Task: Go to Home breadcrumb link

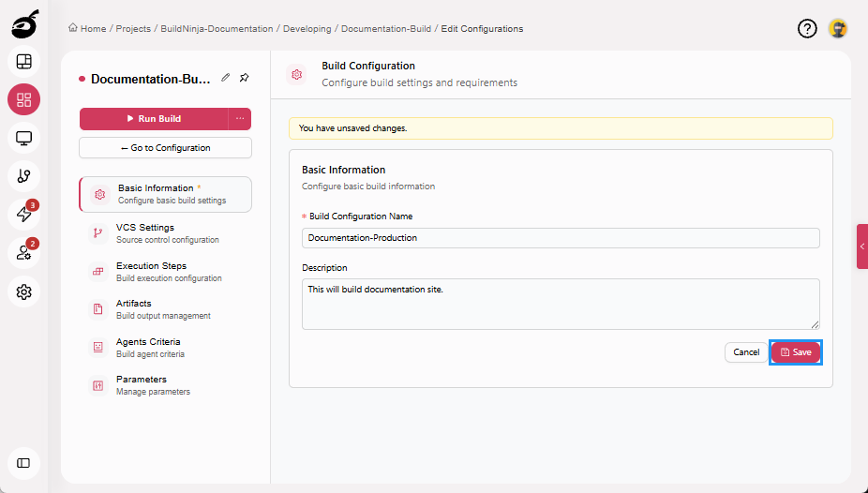Action: pos(93,28)
